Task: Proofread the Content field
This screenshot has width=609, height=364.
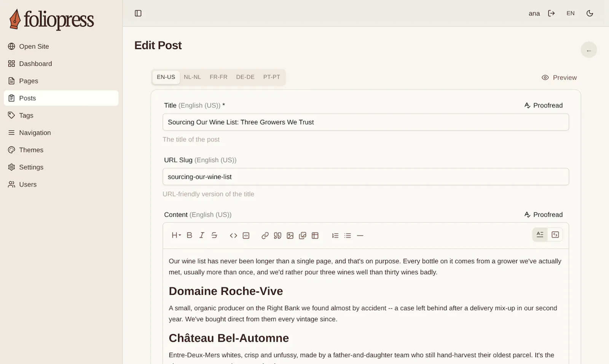Action: [x=544, y=215]
